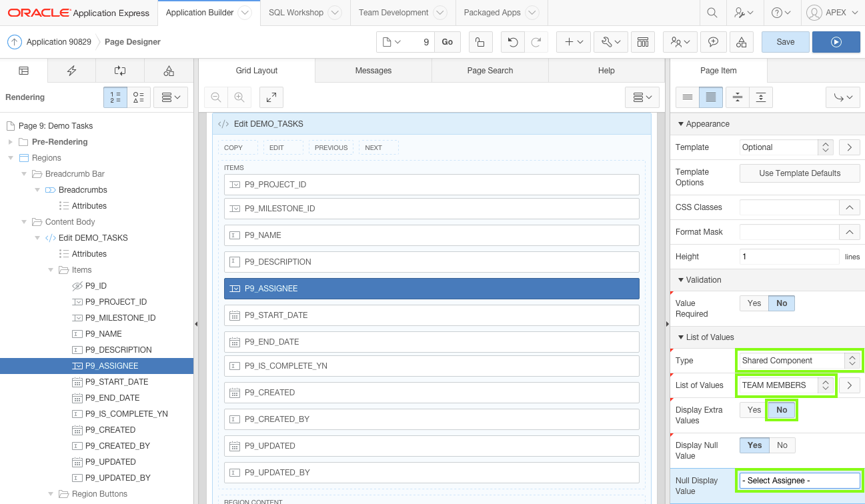Click the page lock icon

pos(480,42)
